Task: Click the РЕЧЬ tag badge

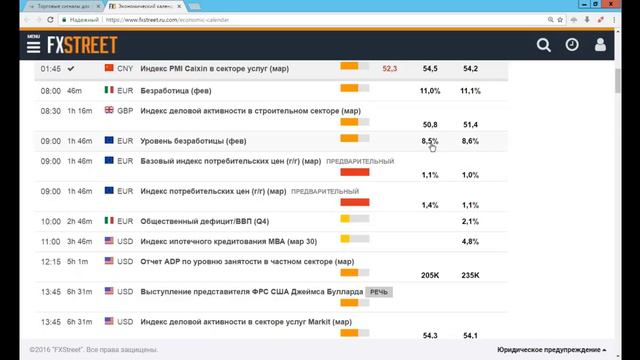Action: (x=379, y=292)
